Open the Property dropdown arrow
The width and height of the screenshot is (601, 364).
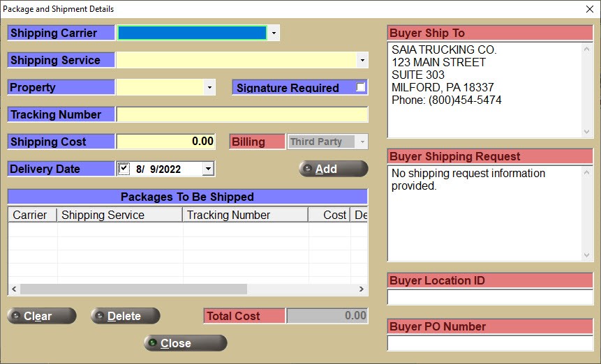tap(209, 88)
